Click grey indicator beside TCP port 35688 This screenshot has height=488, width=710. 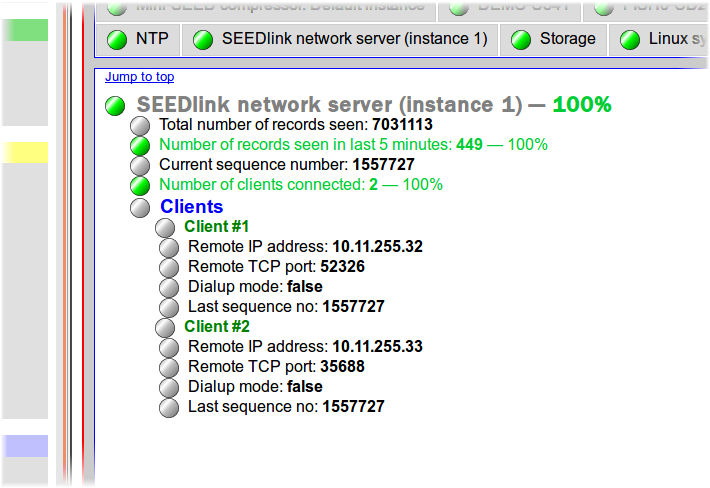pyautogui.click(x=169, y=368)
